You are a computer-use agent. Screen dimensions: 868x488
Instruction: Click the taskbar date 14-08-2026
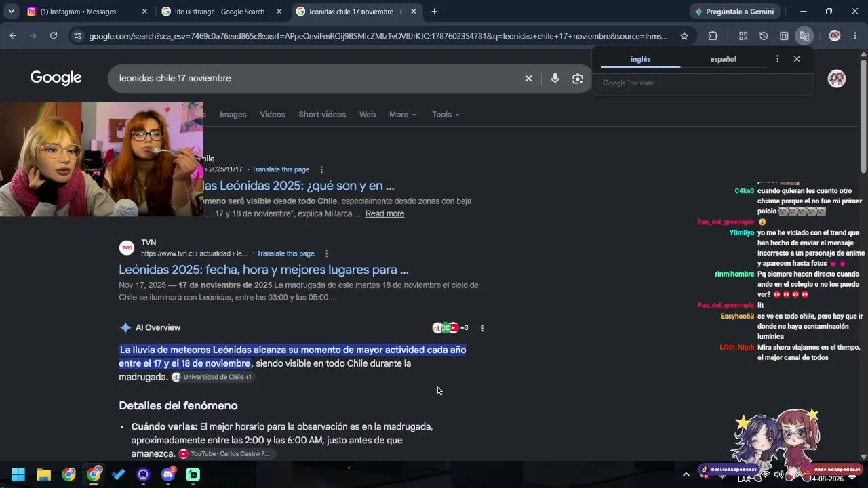[x=825, y=479]
